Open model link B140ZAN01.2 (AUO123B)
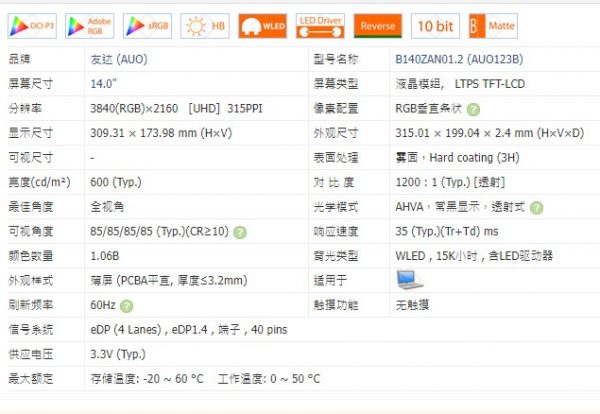This screenshot has width=600, height=414. click(459, 59)
